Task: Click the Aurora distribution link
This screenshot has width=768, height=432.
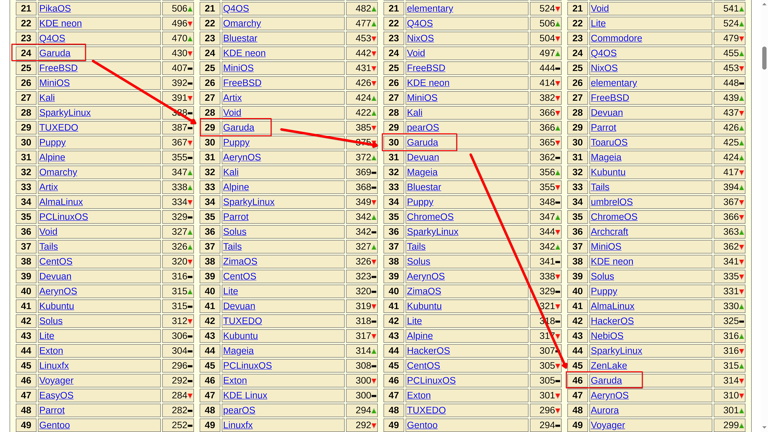Action: click(x=604, y=410)
